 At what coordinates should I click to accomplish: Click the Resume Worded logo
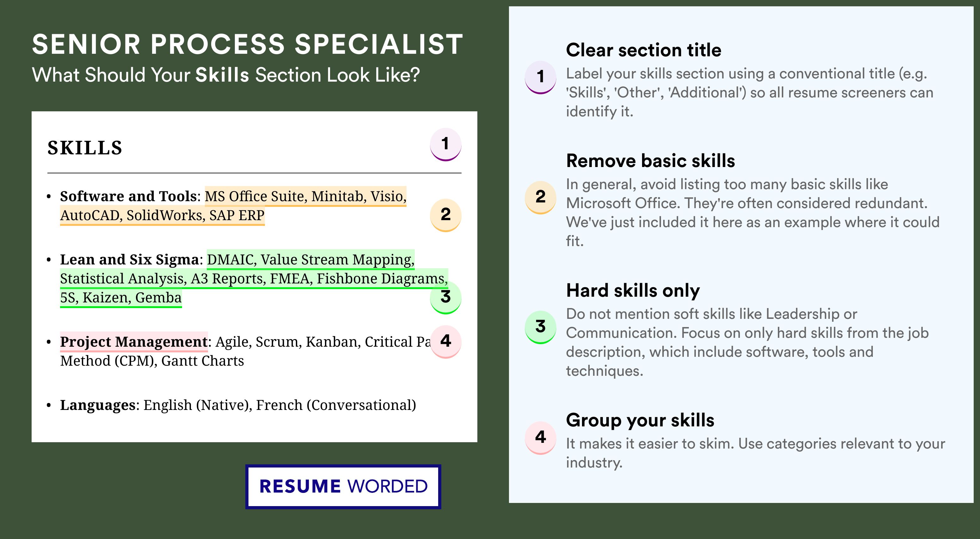point(343,486)
